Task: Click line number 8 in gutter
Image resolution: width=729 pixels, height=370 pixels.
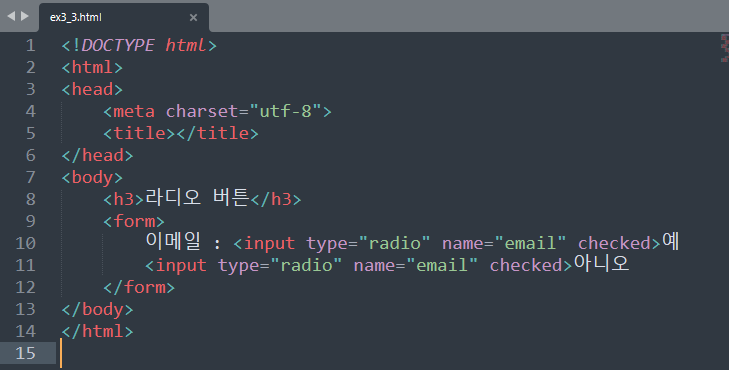Action: [x=30, y=199]
